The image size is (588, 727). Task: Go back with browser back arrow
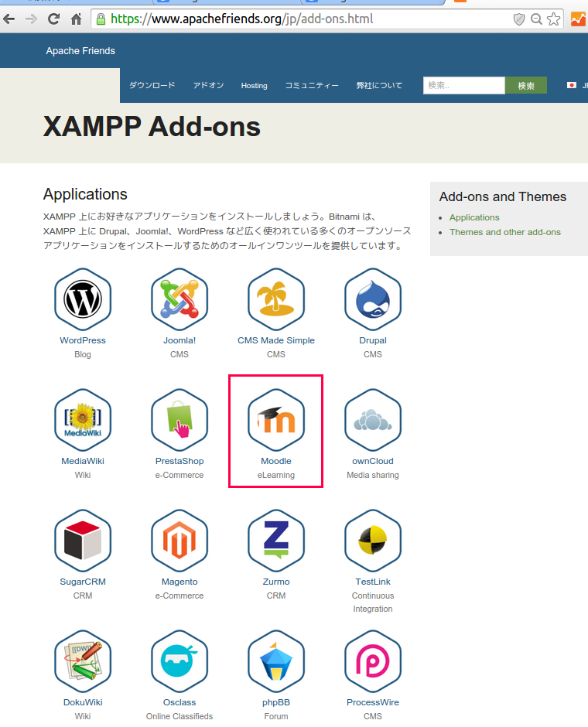pos(9,19)
